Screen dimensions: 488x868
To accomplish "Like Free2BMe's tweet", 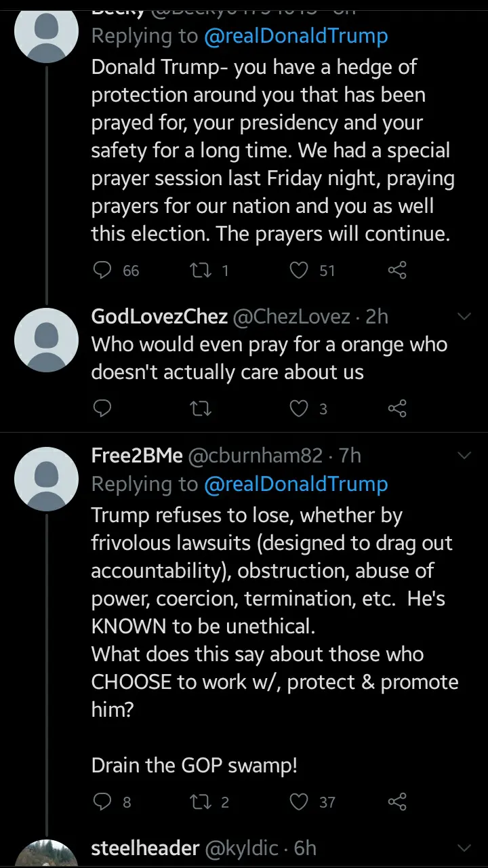I will point(299,802).
